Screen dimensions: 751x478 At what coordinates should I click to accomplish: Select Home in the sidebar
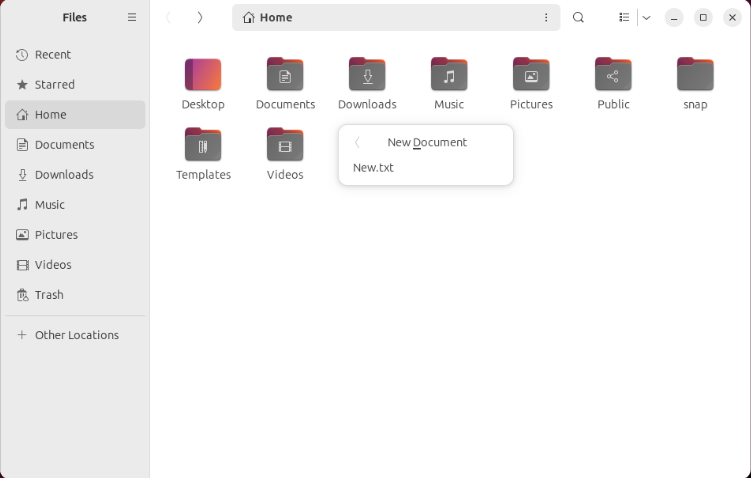coord(75,114)
